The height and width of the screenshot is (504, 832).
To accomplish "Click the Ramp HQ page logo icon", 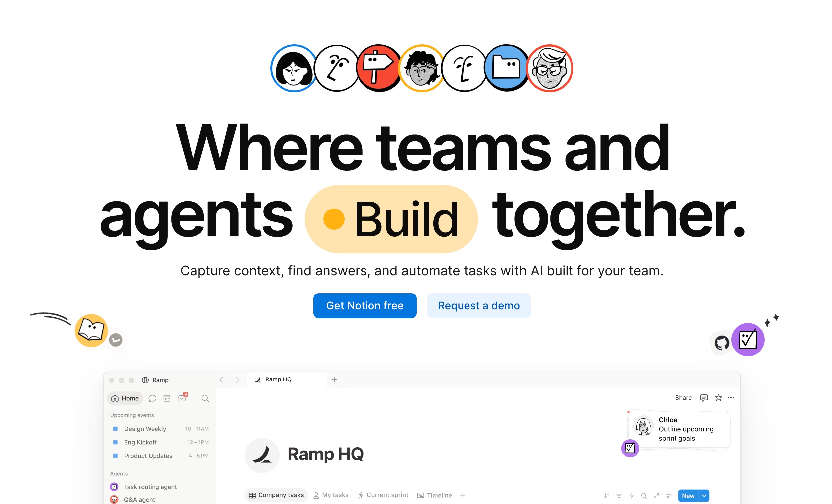I will [262, 456].
